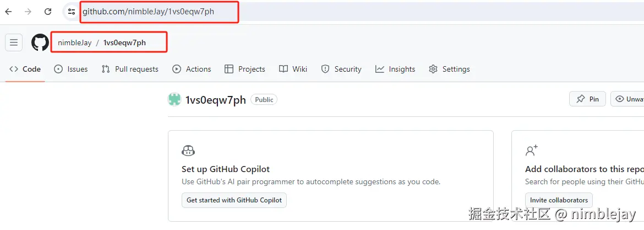Click the Copilot icon in setup card

pos(188,151)
